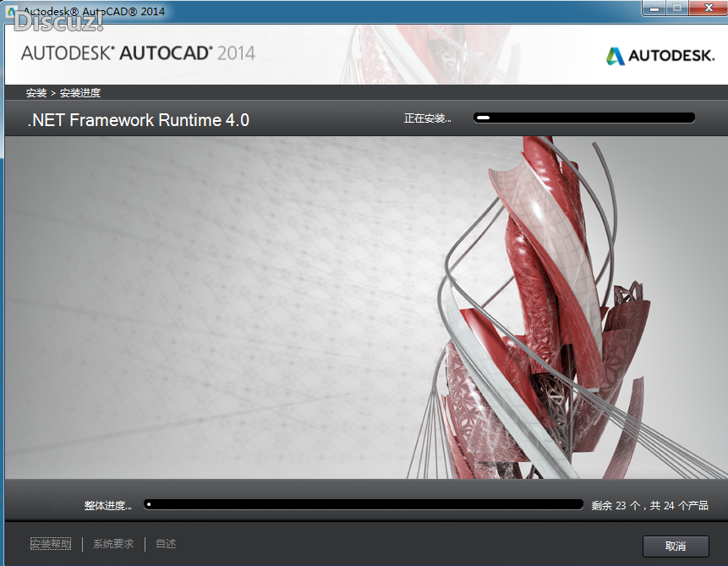
Task: Click the 整体进度 overall progress bar
Action: click(x=363, y=504)
